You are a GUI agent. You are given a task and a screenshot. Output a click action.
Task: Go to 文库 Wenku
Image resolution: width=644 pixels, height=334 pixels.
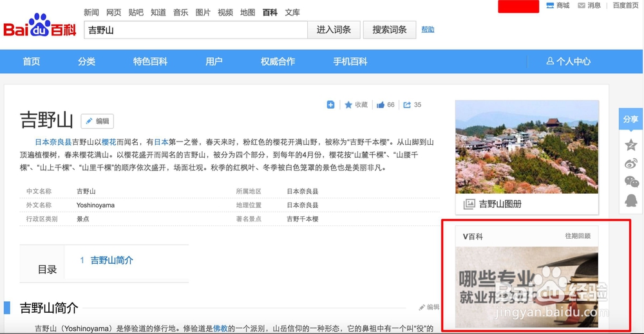click(292, 12)
